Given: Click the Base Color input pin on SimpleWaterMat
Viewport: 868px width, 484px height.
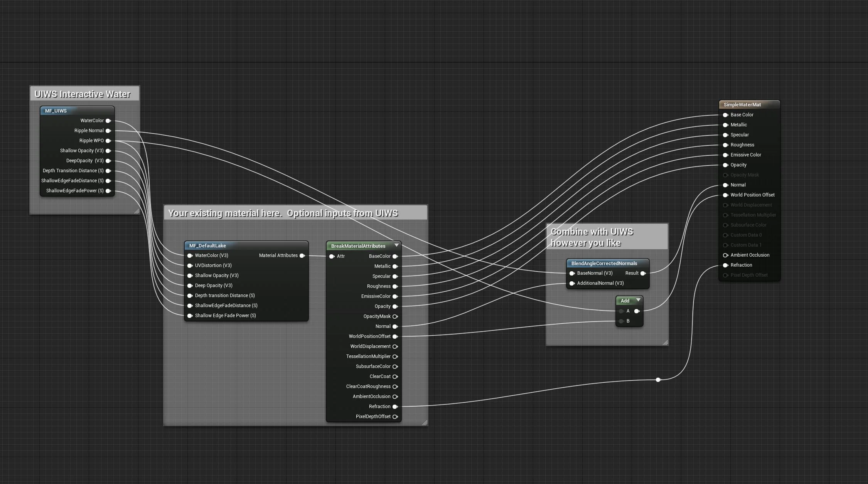Looking at the screenshot, I should pos(725,115).
